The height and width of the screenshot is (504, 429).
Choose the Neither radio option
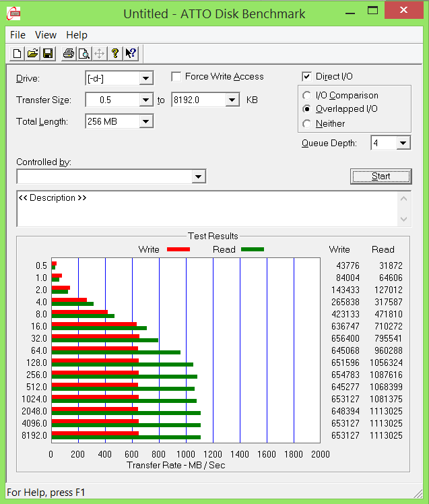click(x=307, y=124)
